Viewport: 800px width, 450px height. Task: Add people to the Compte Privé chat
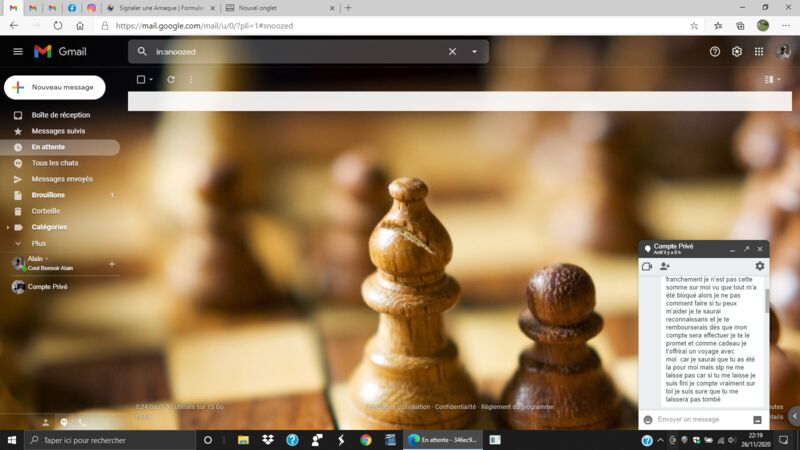(x=665, y=266)
